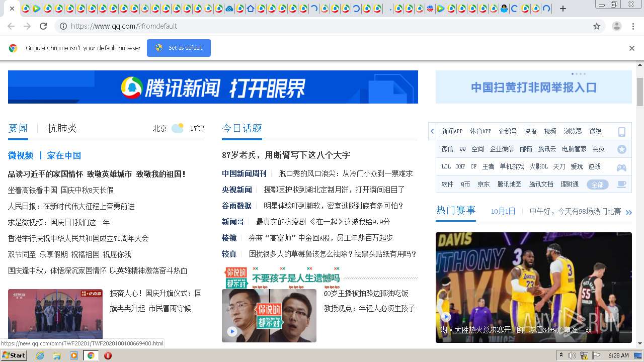The height and width of the screenshot is (362, 644).
Task: Switch to the 要闻 tab
Action: [18, 128]
